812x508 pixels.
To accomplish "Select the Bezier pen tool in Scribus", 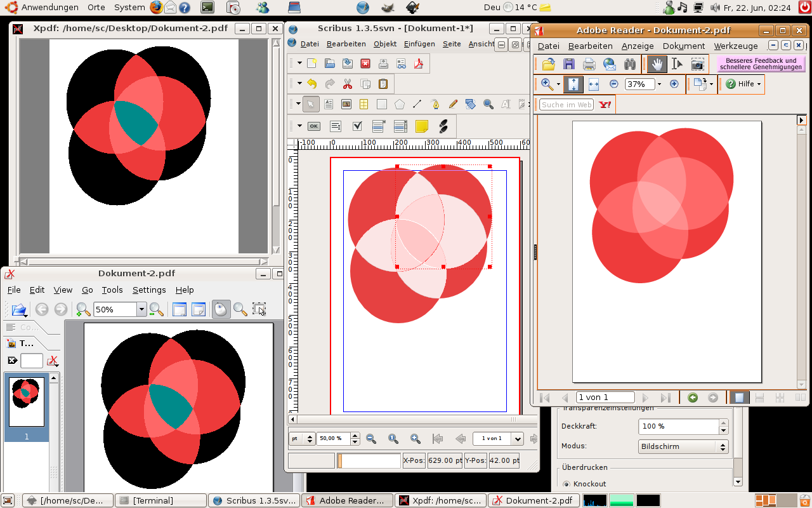I will coord(435,104).
